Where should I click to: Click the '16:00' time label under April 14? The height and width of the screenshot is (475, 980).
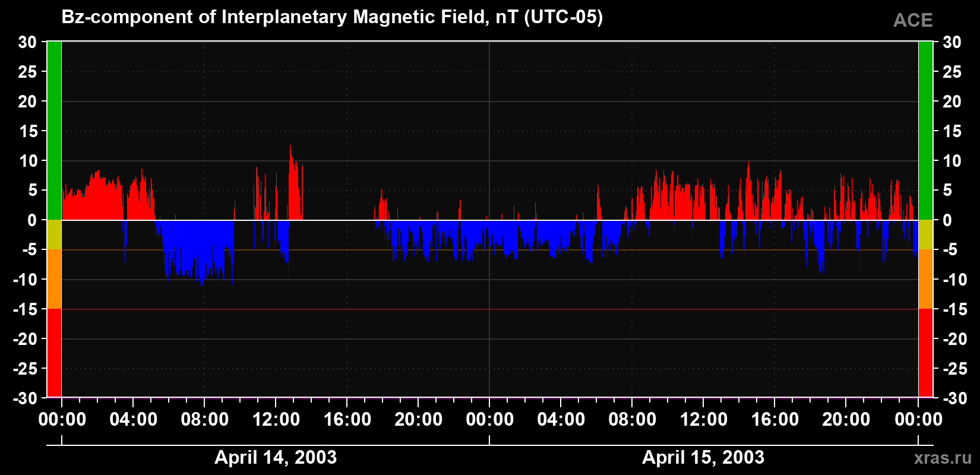click(x=347, y=419)
